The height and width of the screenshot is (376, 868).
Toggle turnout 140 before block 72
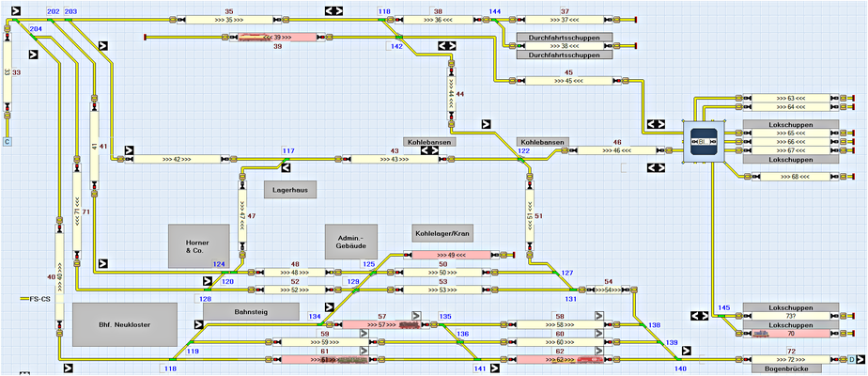pos(676,359)
